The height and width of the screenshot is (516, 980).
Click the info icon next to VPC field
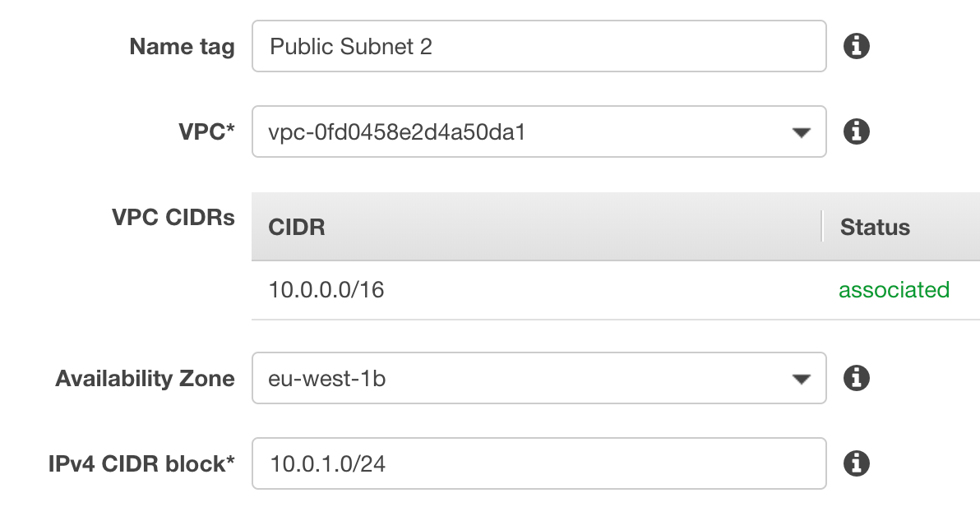click(856, 131)
